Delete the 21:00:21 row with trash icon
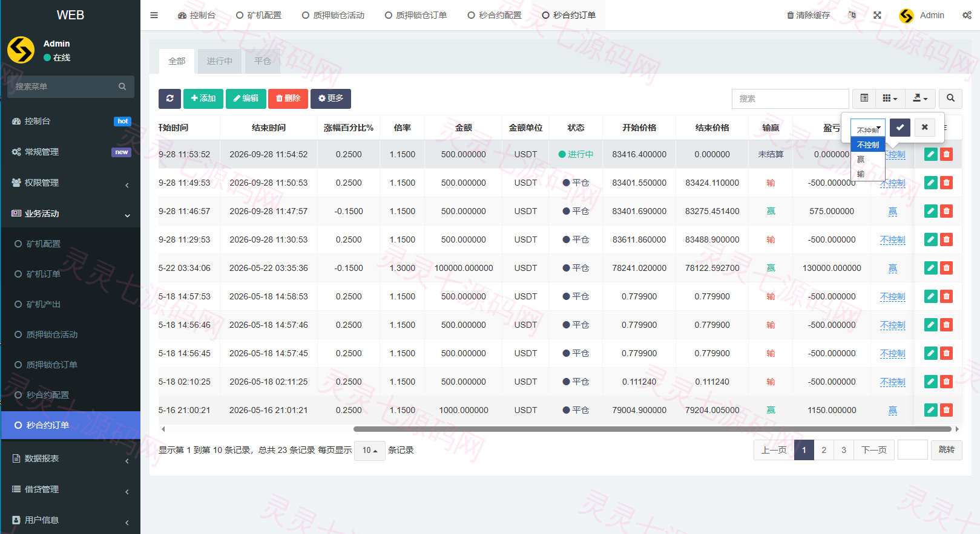Screen dimensions: 980x534 [947, 410]
